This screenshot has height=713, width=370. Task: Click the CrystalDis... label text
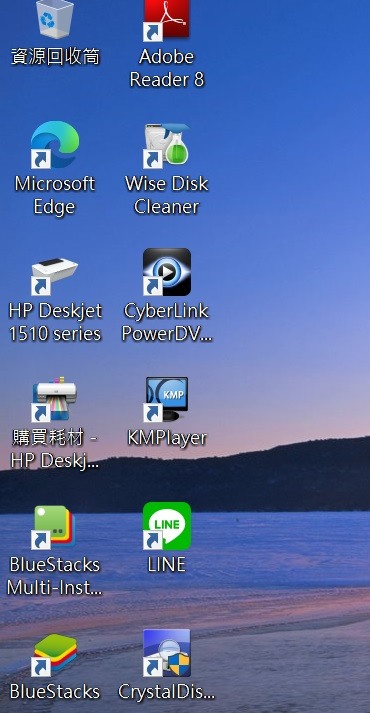pos(167,692)
